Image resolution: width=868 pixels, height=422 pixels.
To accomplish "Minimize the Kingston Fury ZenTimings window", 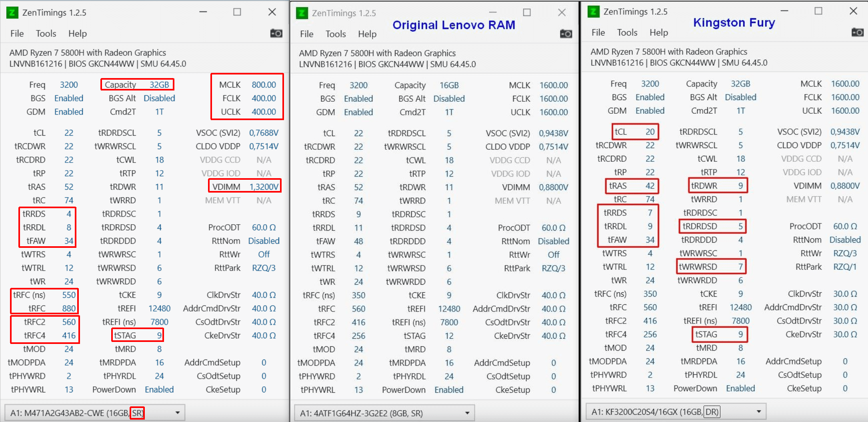I will click(784, 11).
